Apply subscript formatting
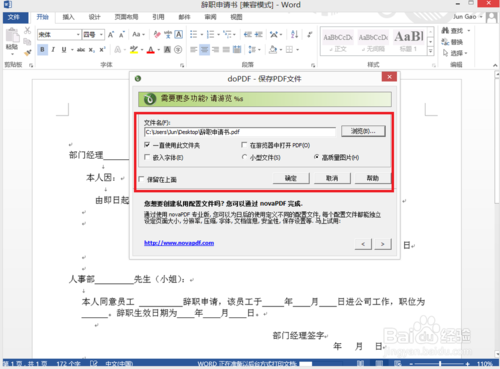Viewport: 500px width, 369px height. point(92,50)
